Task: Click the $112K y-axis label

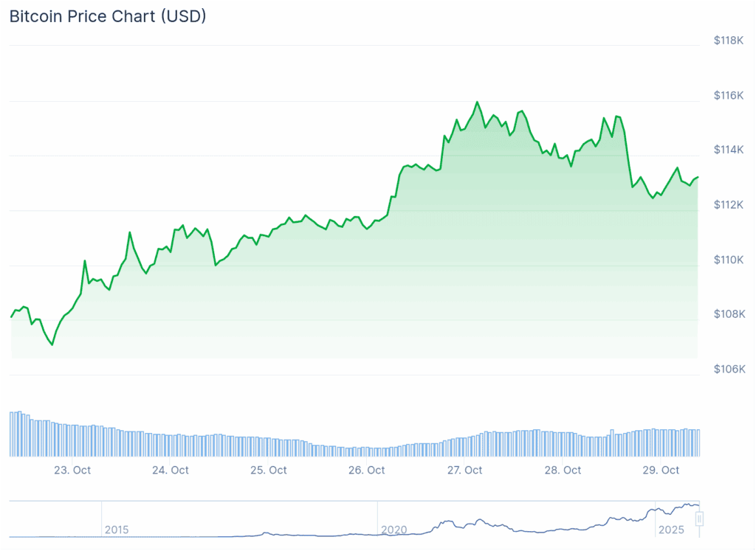Action: [729, 204]
